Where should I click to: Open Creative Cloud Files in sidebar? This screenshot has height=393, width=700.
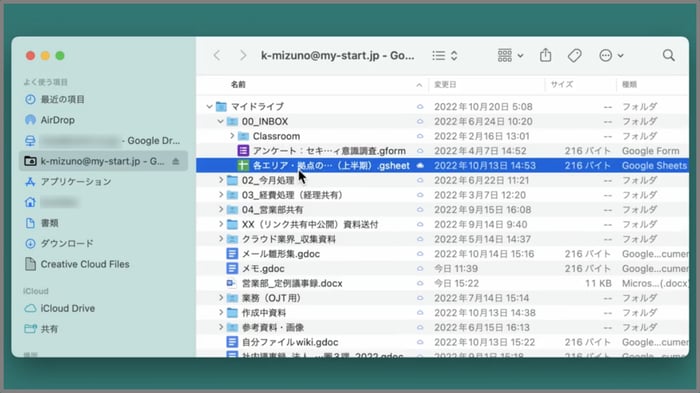click(x=85, y=264)
